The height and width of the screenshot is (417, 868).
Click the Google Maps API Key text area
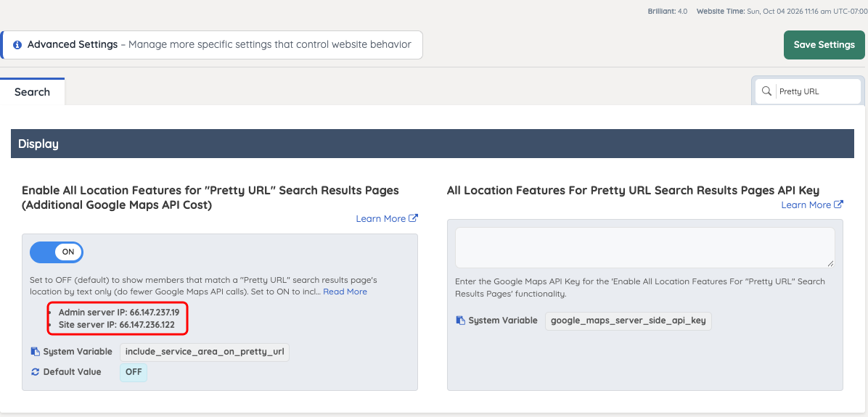[645, 248]
